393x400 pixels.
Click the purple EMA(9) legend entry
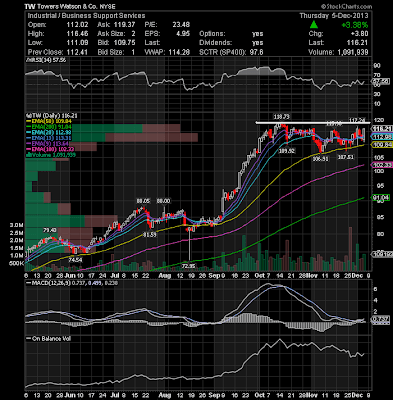(49, 144)
